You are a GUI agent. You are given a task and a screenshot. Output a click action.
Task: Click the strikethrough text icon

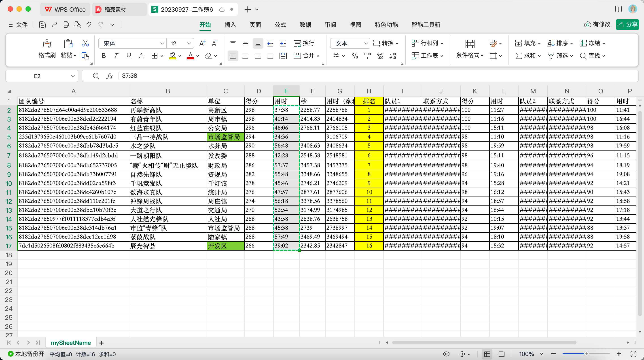[x=141, y=56]
